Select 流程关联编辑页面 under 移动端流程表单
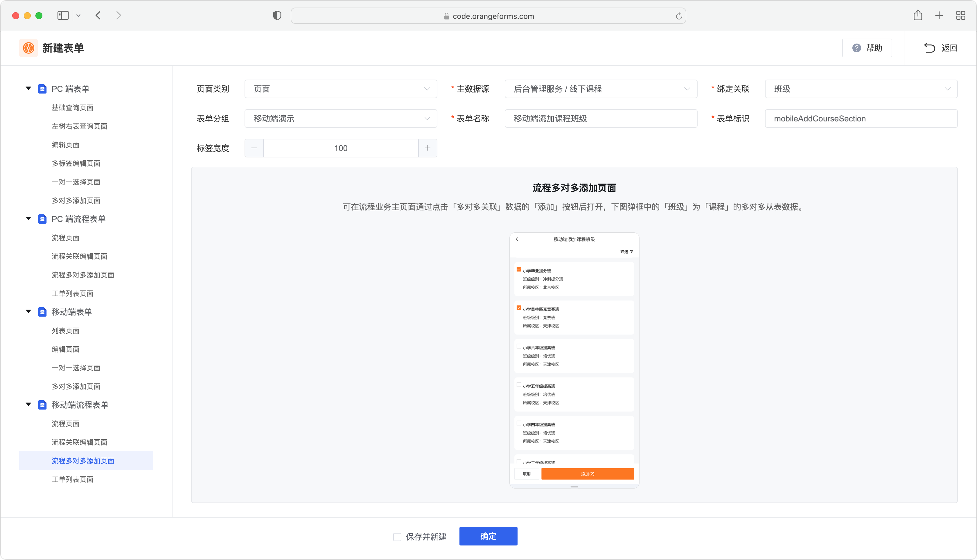 coord(80,442)
